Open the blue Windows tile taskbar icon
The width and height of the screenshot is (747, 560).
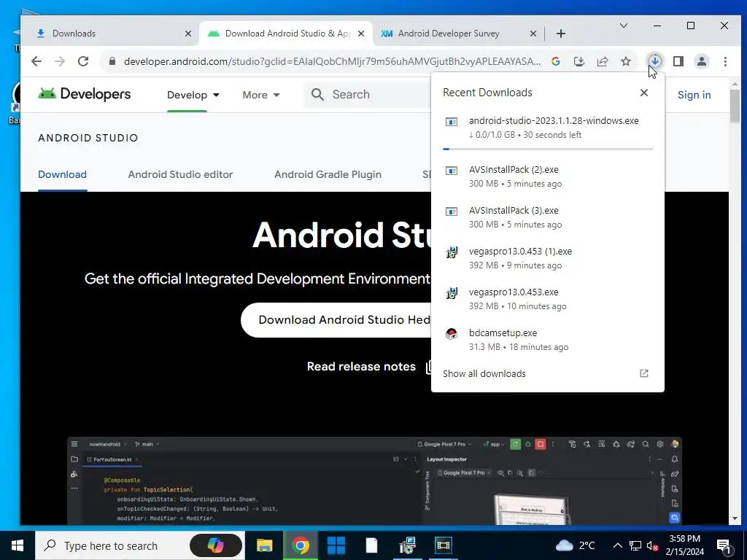coord(336,545)
